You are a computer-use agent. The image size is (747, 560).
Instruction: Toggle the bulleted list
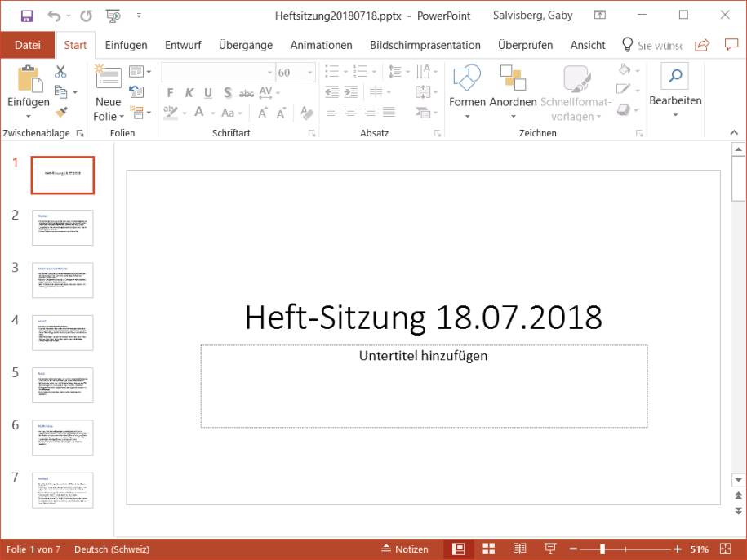click(331, 72)
